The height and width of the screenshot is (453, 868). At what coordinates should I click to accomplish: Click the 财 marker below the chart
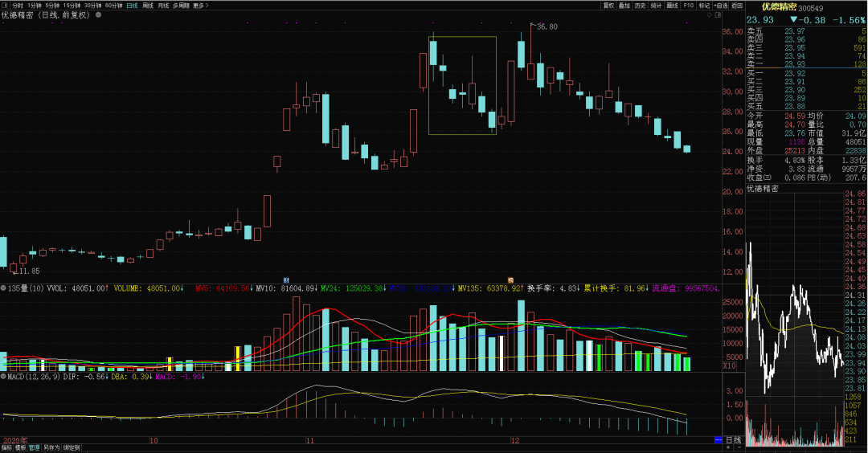[286, 280]
